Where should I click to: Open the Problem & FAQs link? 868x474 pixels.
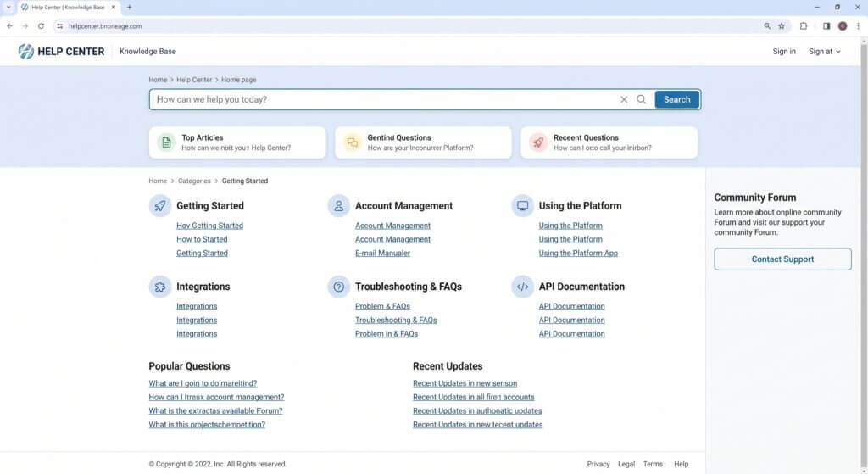coord(382,307)
